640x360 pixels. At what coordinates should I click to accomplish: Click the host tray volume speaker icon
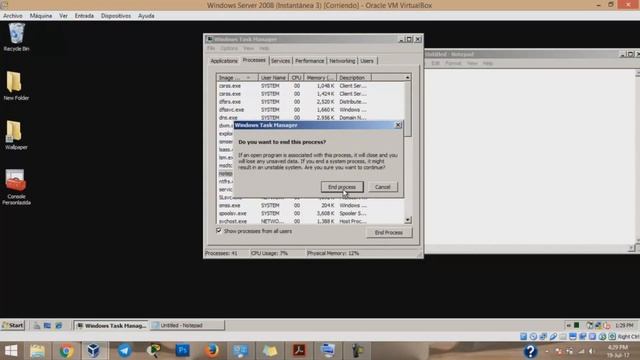tap(591, 351)
